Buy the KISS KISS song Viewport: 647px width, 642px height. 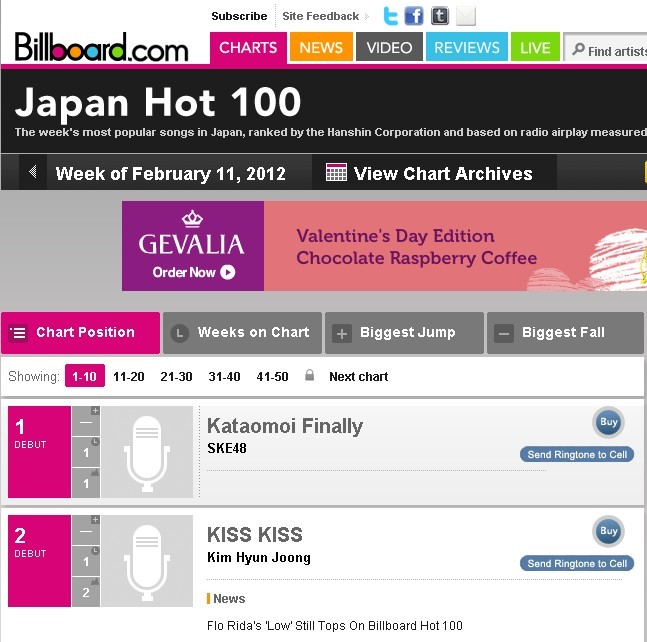tap(609, 531)
